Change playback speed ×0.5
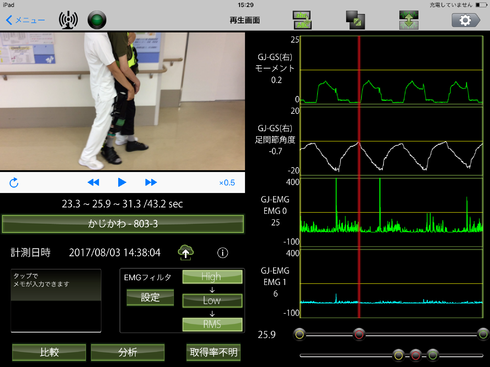Viewport: 490px width, 367px height. click(227, 183)
